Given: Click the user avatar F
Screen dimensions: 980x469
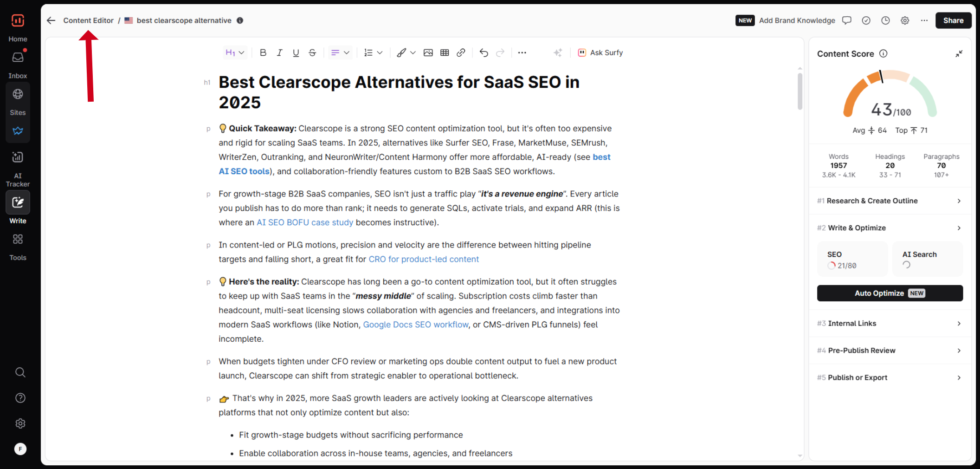Looking at the screenshot, I should [20, 449].
